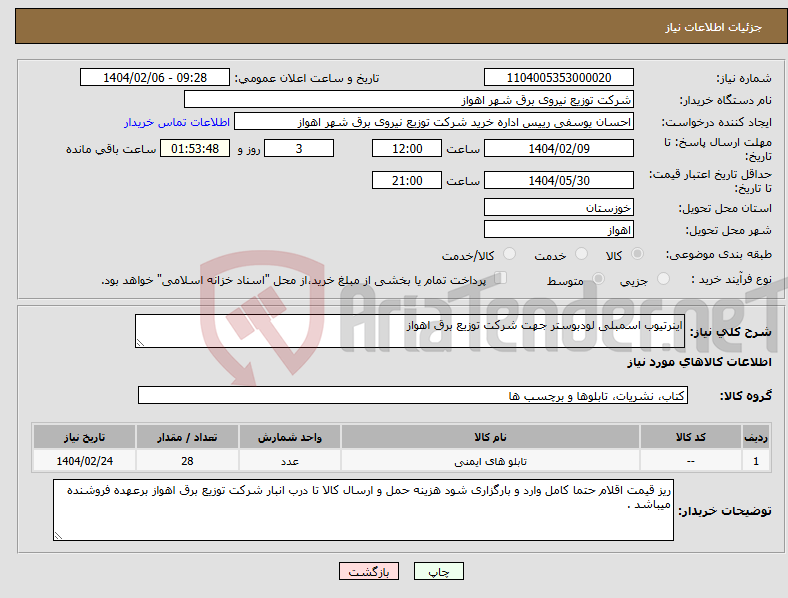Click the کد کالا column header
The width and height of the screenshot is (788, 598).
tap(691, 437)
